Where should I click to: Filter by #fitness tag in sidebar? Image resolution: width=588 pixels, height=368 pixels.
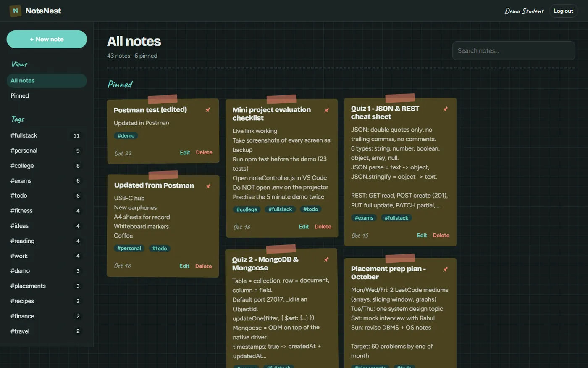coord(47,211)
